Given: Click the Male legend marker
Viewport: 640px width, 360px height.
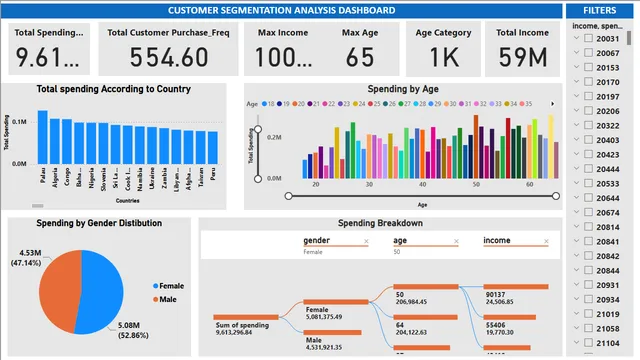Looking at the screenshot, I should [x=156, y=299].
